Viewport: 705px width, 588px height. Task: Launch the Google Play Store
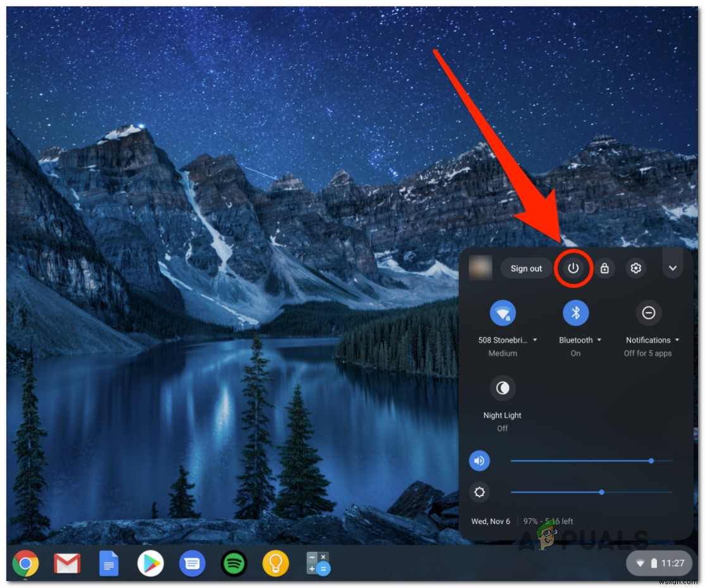point(151,563)
